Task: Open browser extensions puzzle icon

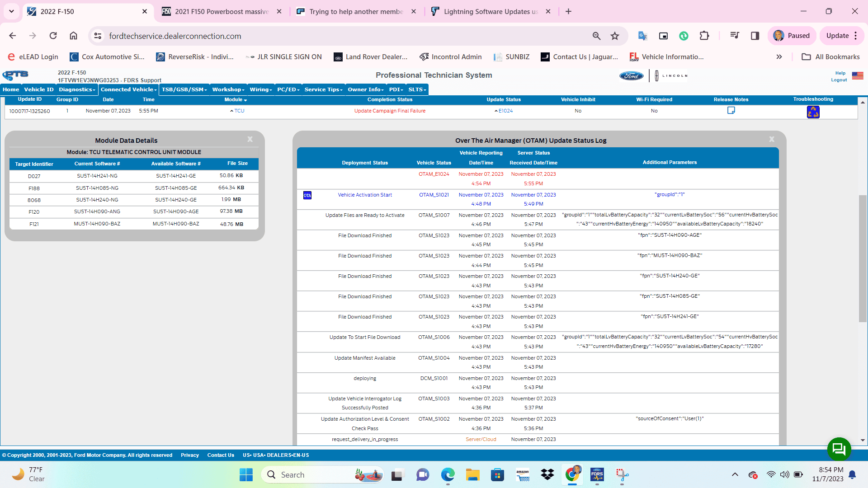Action: tap(704, 36)
